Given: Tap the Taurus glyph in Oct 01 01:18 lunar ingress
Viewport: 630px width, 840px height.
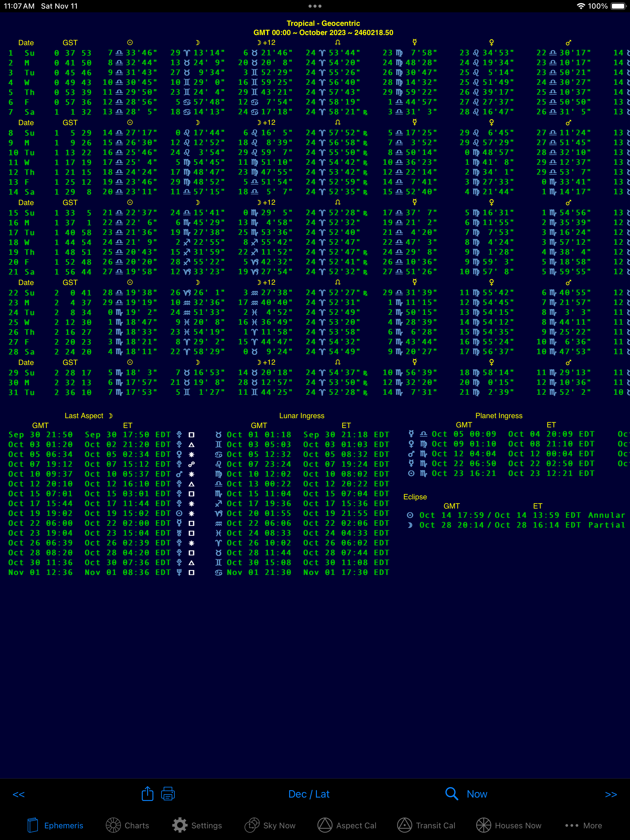Looking at the screenshot, I should coord(218,435).
